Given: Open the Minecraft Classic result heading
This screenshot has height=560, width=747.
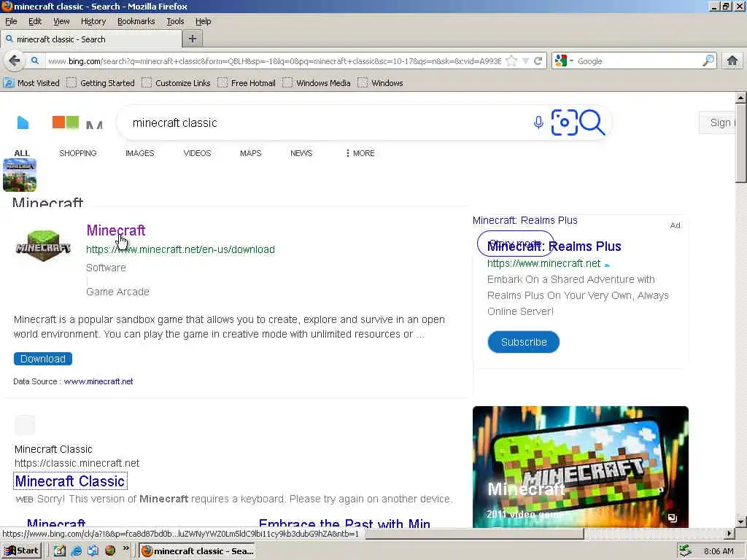Looking at the screenshot, I should click(x=70, y=481).
